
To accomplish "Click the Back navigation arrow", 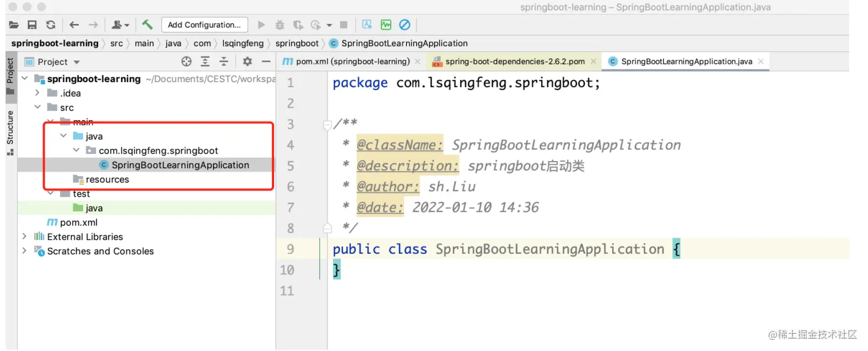I will point(74,24).
